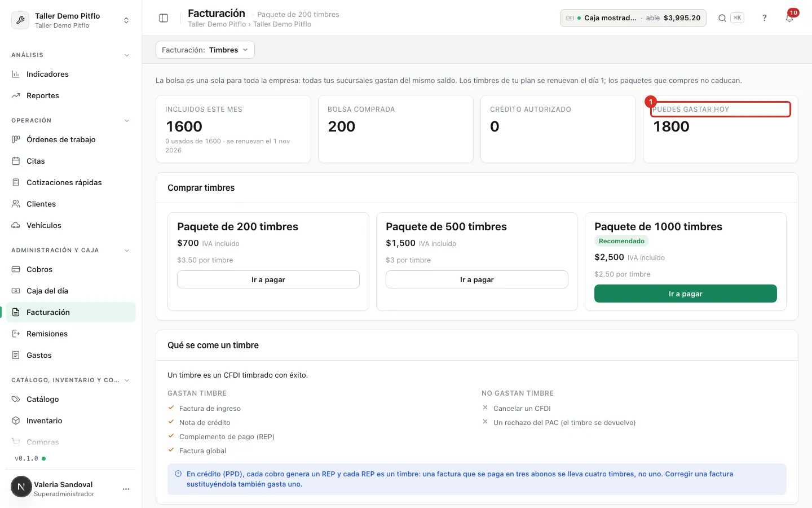
Task: Pay for the Paquete de 500 timbres
Action: click(477, 279)
